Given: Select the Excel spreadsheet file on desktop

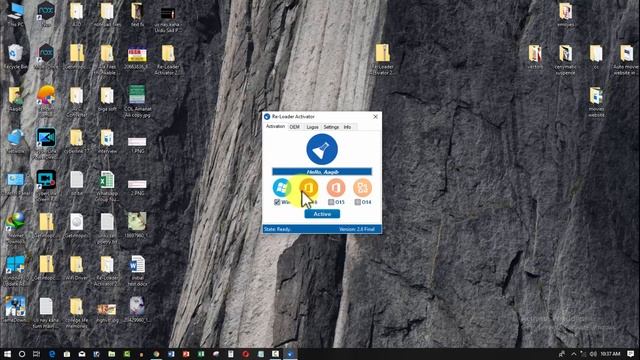Looking at the screenshot, I should tap(107, 186).
